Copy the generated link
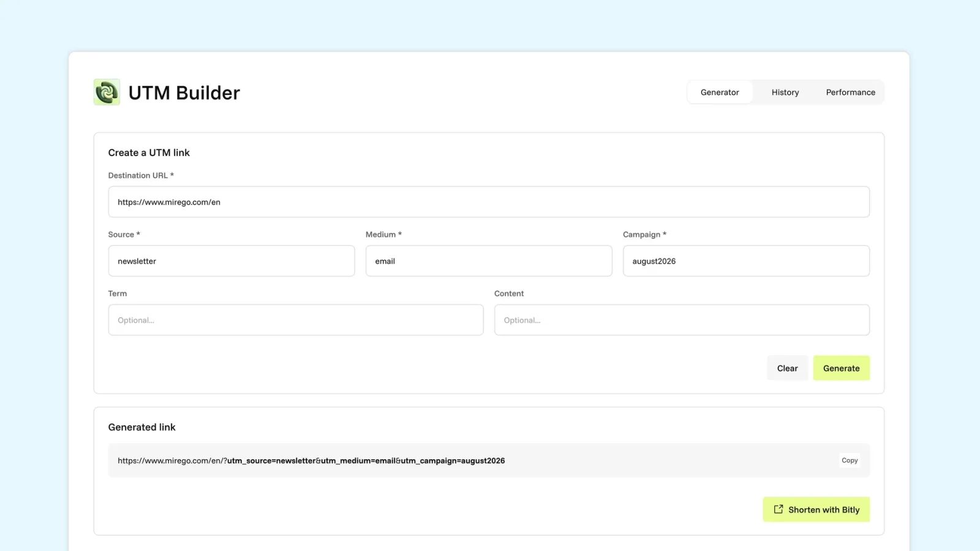The image size is (980, 551). 850,460
